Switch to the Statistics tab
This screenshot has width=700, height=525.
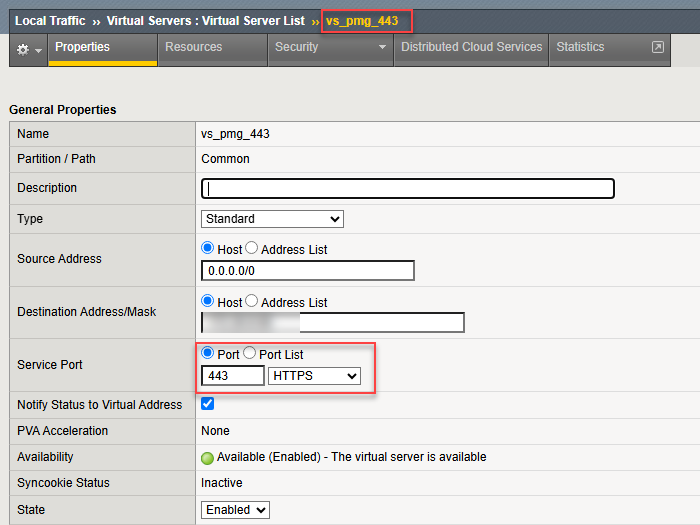(580, 47)
